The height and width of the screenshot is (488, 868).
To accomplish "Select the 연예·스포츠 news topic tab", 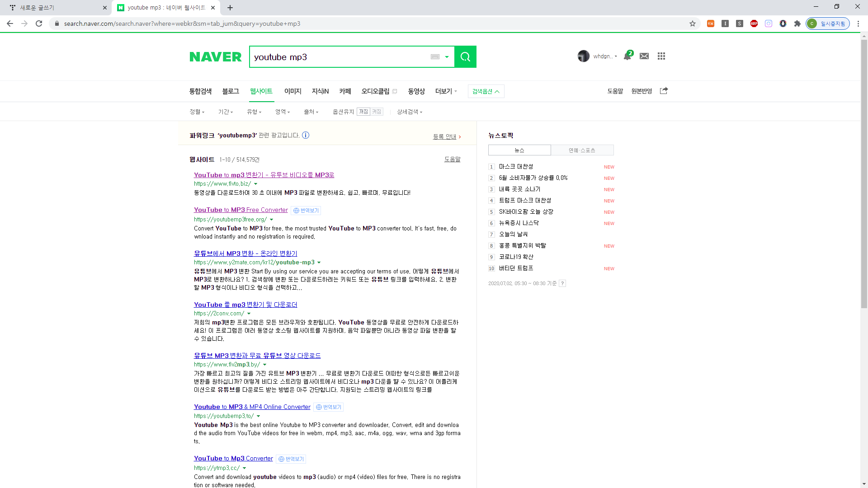I will click(582, 150).
